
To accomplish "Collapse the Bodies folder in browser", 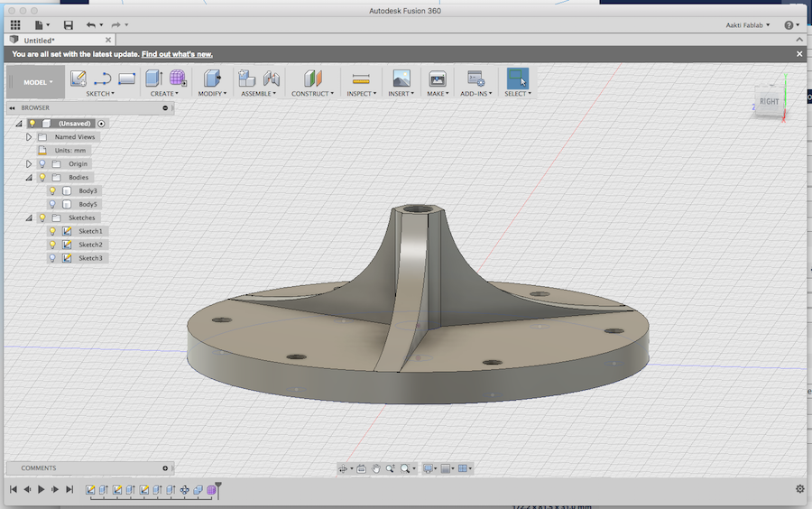I will pyautogui.click(x=29, y=178).
